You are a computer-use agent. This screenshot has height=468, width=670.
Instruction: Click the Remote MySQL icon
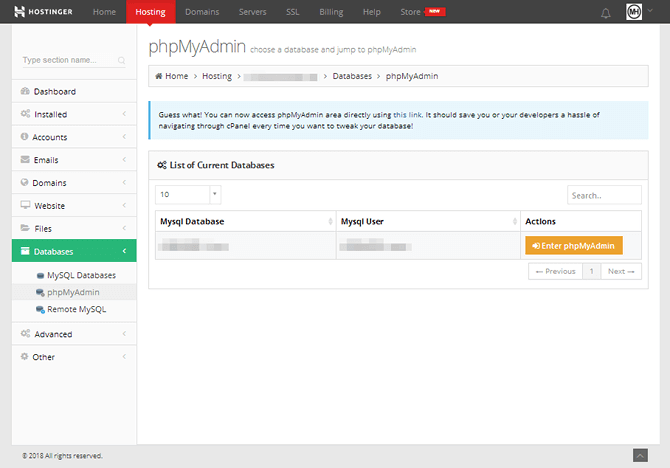[40, 309]
